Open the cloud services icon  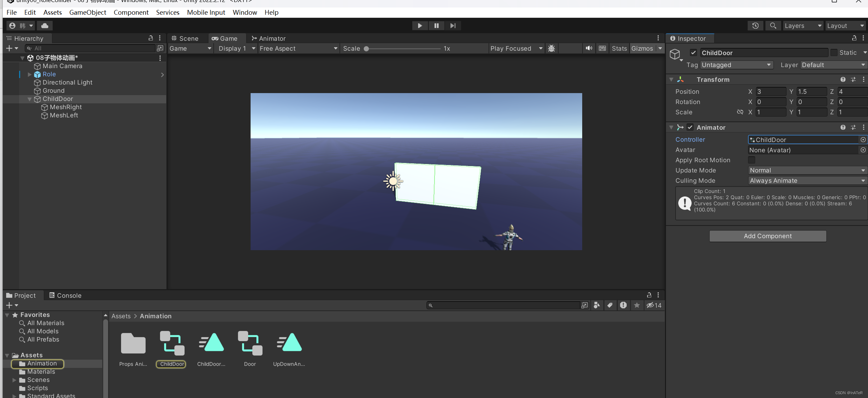(x=45, y=26)
